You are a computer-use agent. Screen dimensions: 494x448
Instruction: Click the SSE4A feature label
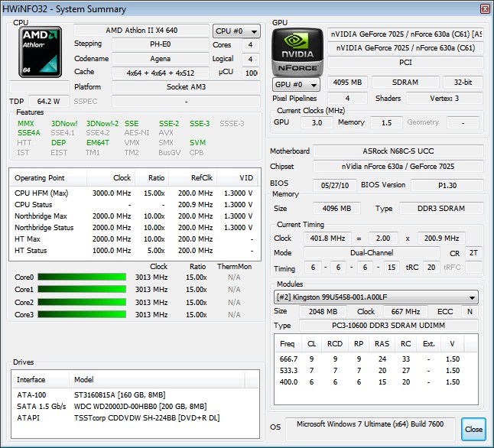(29, 132)
